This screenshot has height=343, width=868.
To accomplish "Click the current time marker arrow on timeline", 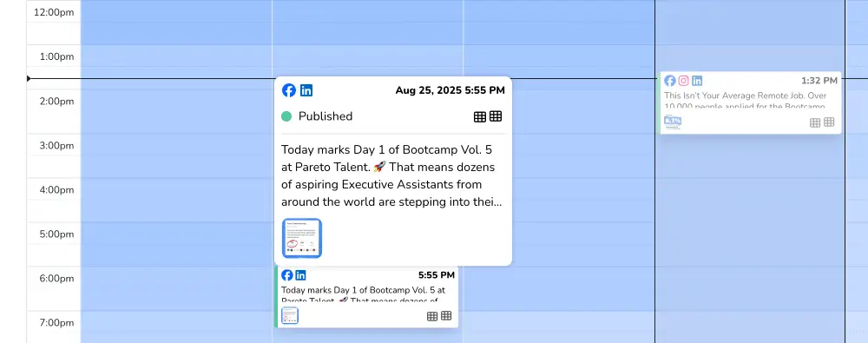I will point(29,79).
